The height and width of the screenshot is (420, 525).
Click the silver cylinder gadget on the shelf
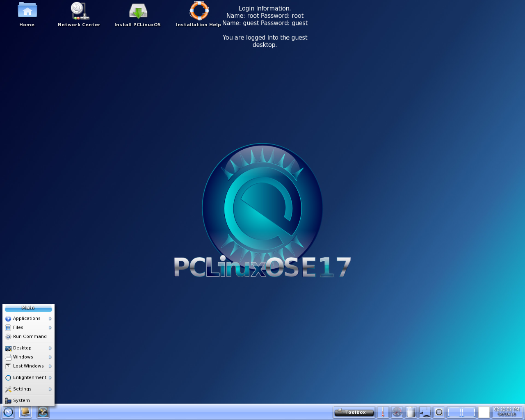pos(411,412)
